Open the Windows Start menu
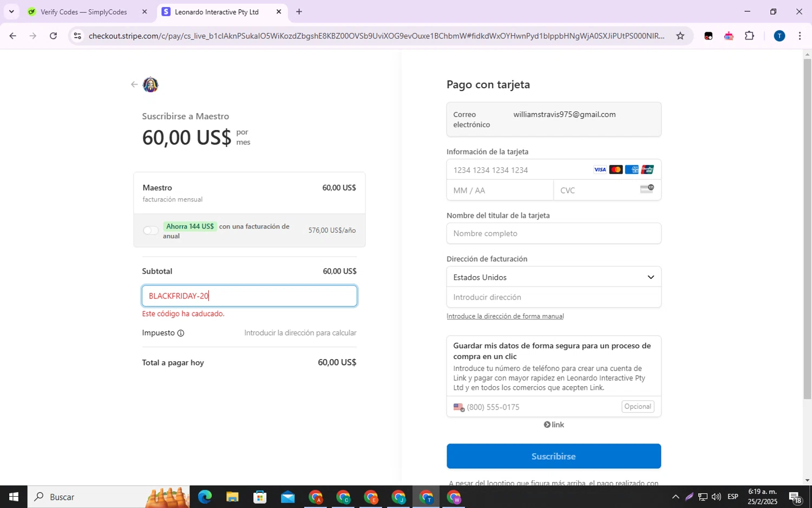 [14, 497]
